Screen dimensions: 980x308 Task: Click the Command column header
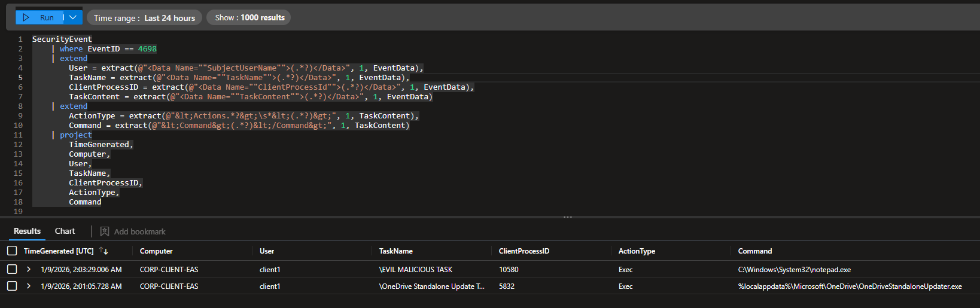(x=754, y=251)
